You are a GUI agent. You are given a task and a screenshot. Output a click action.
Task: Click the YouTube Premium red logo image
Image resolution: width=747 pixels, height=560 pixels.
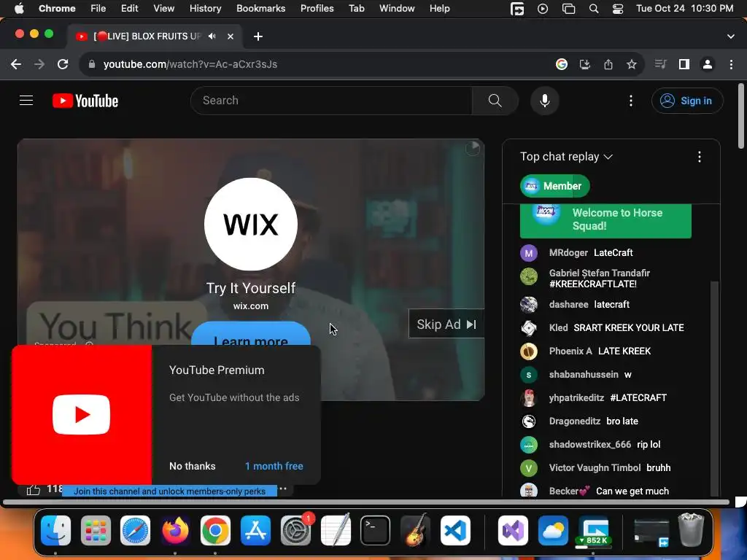82,415
